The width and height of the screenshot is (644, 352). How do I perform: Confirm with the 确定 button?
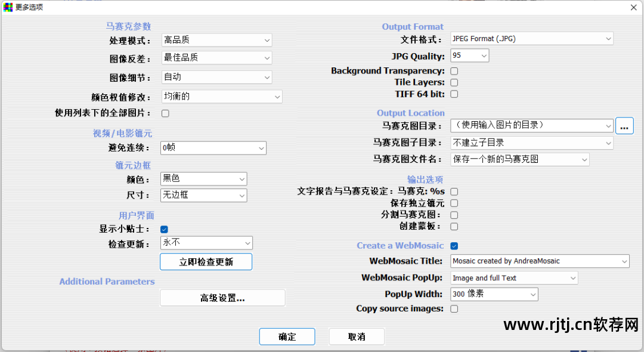pos(287,337)
